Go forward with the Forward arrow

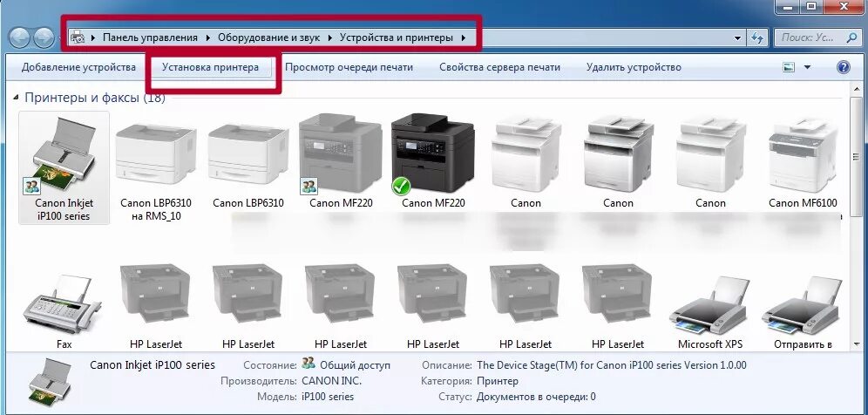coord(44,37)
